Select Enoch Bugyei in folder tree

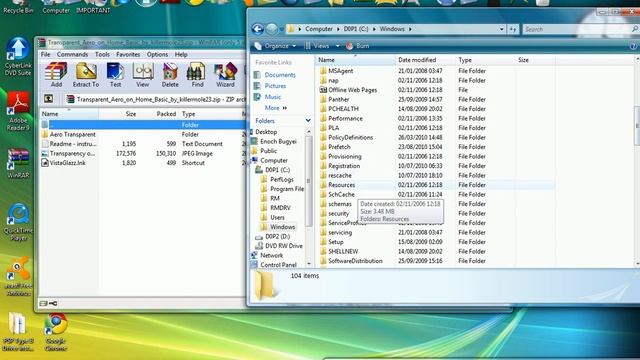(x=274, y=141)
